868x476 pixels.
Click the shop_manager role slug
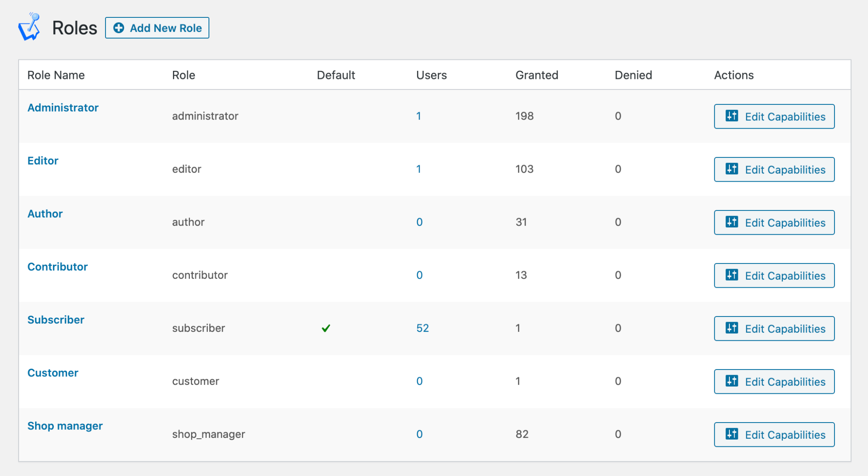click(x=209, y=434)
